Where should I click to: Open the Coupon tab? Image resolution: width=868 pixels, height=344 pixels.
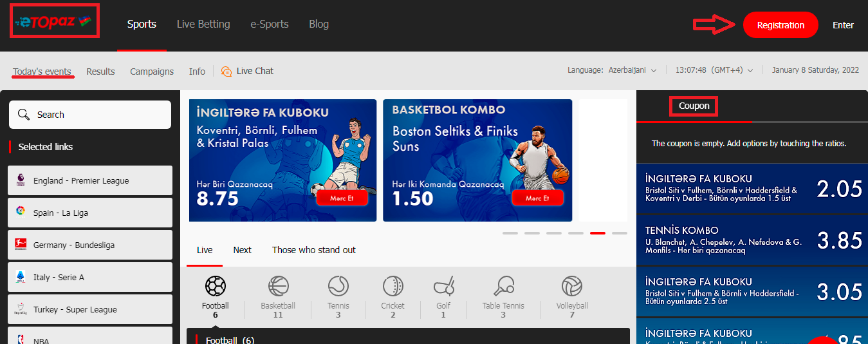pos(694,106)
